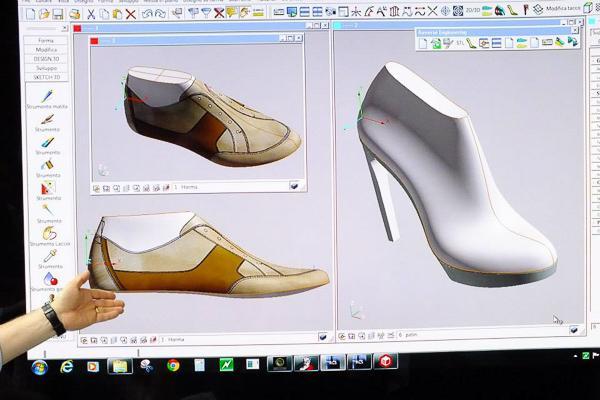Open the Modifica panel tab
Viewport: 600px width, 400px height.
(47, 50)
